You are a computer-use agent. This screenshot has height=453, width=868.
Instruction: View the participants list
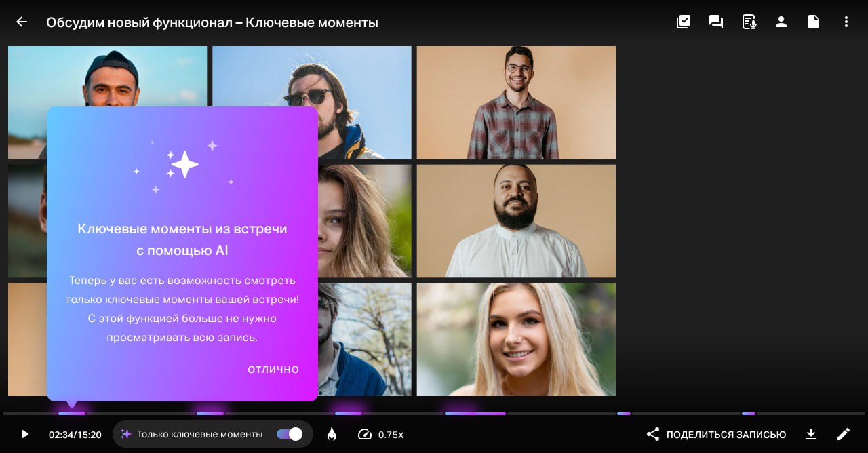click(781, 21)
